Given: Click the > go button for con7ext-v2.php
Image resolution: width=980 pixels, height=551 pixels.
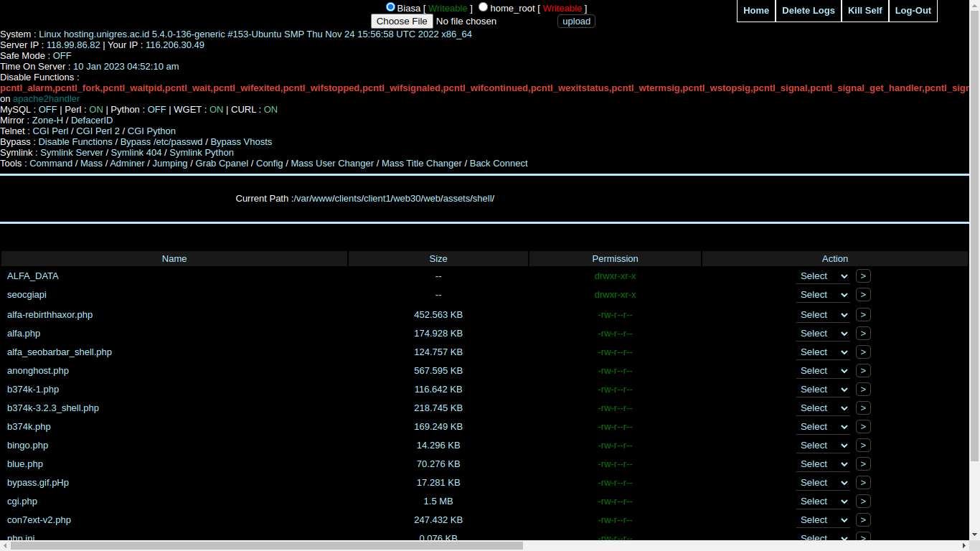Looking at the screenshot, I should [x=863, y=520].
